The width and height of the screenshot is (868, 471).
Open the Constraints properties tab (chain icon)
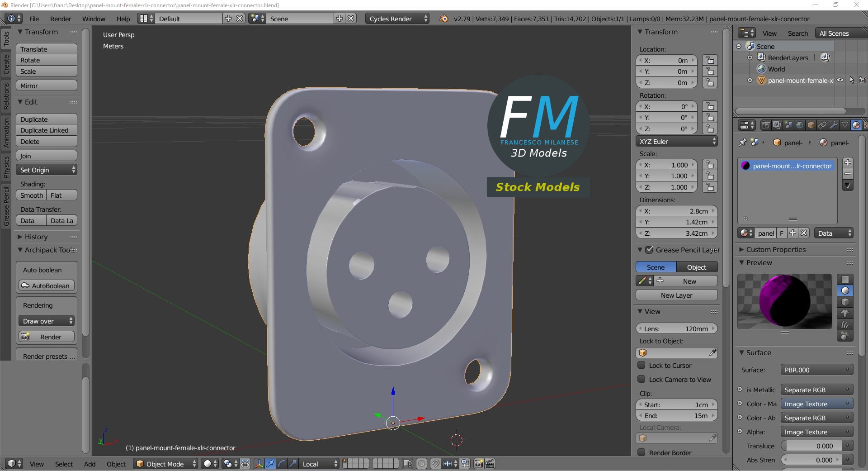pos(822,125)
